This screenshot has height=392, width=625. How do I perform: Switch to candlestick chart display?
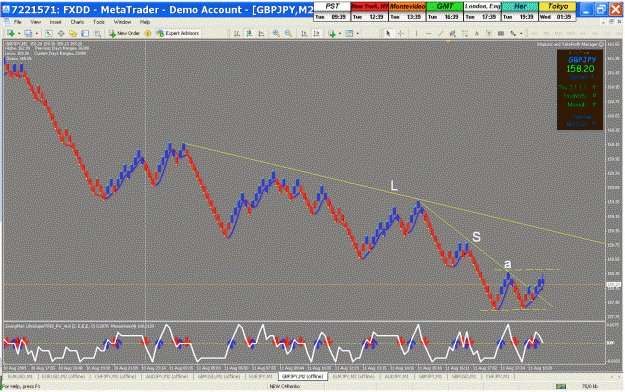click(249, 34)
